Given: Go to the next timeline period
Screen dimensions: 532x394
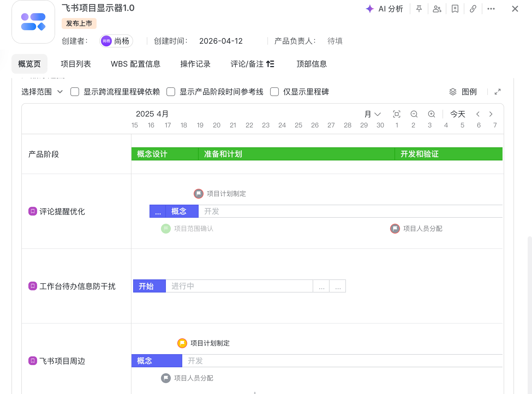Looking at the screenshot, I should pos(491,114).
